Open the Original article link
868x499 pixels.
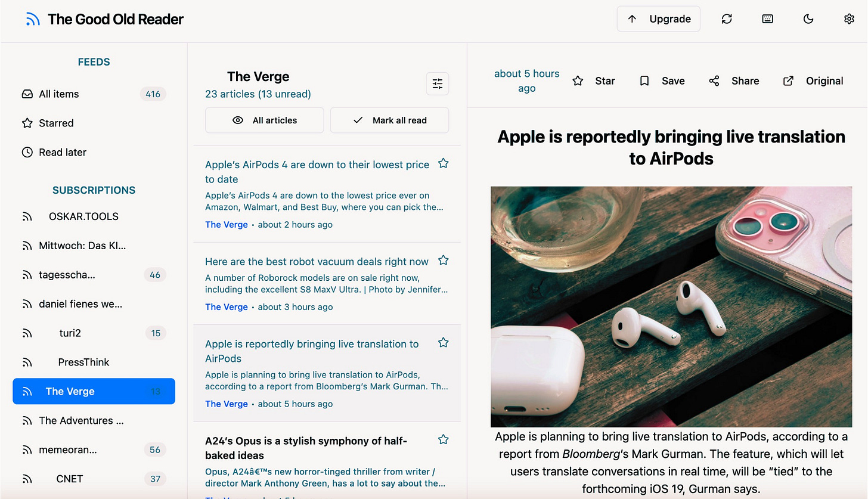[813, 81]
